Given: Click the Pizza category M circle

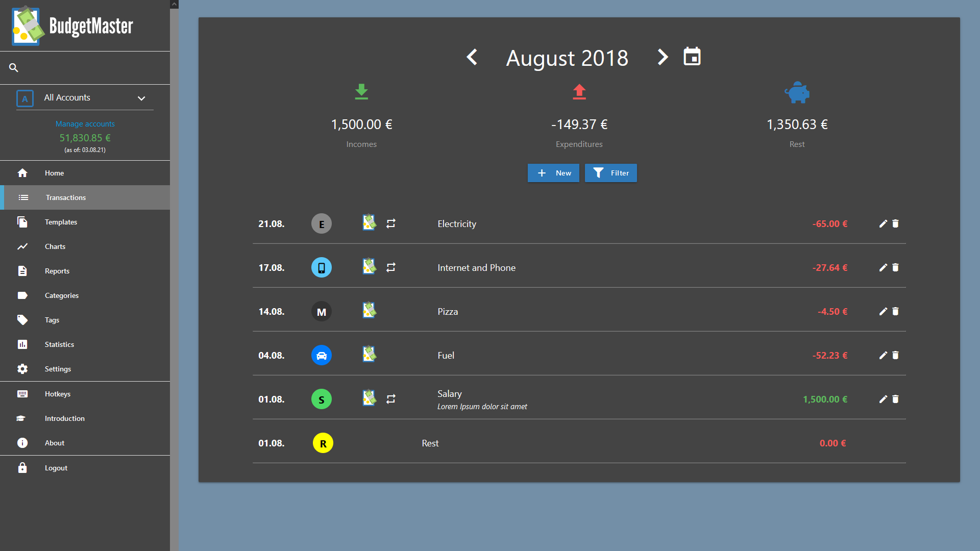Looking at the screenshot, I should click(322, 312).
